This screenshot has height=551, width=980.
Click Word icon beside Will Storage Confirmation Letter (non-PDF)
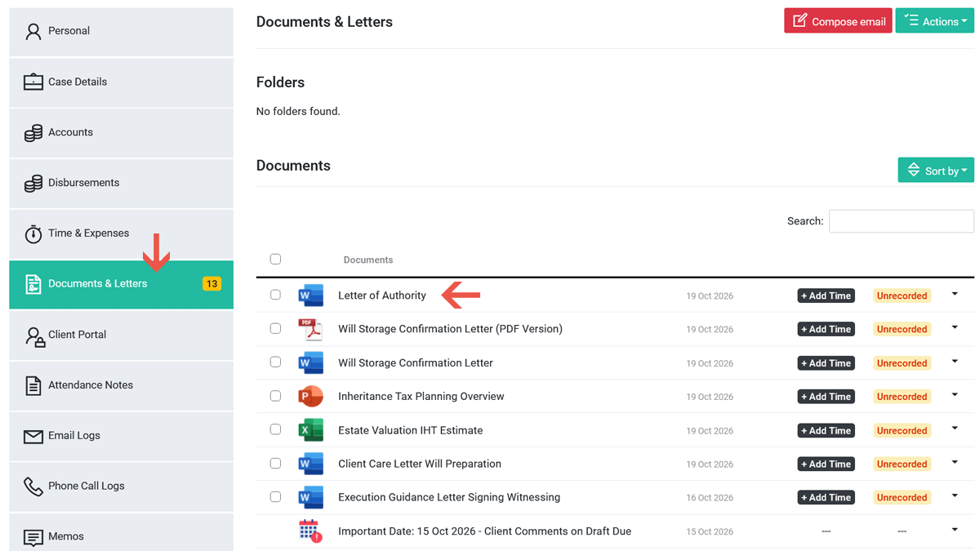[x=310, y=362]
